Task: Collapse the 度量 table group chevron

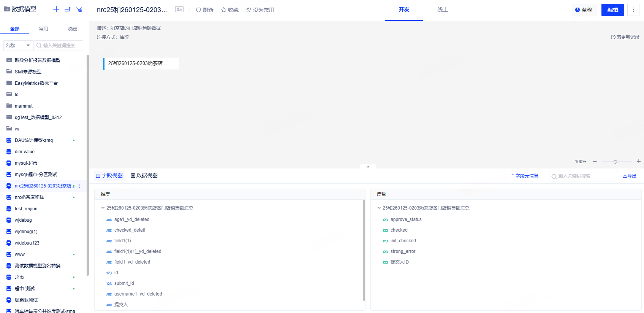Action: (x=379, y=208)
